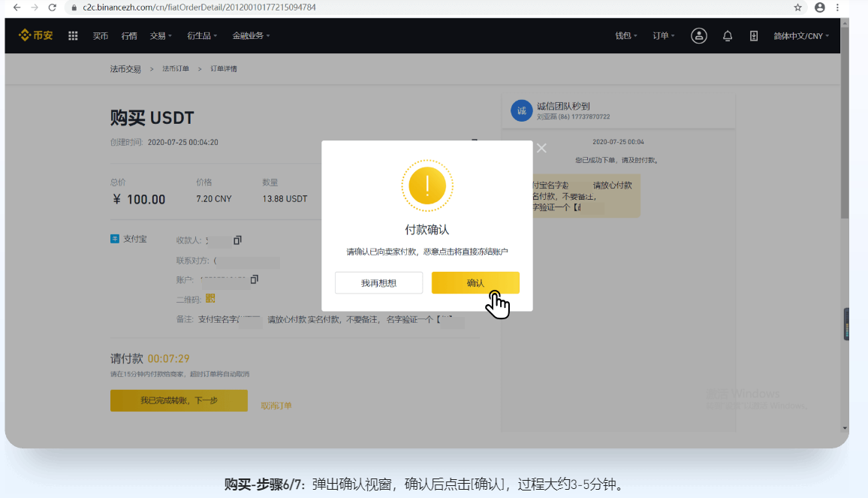Expand the 交易 dropdown menu
This screenshot has height=498, width=868.
pos(161,36)
